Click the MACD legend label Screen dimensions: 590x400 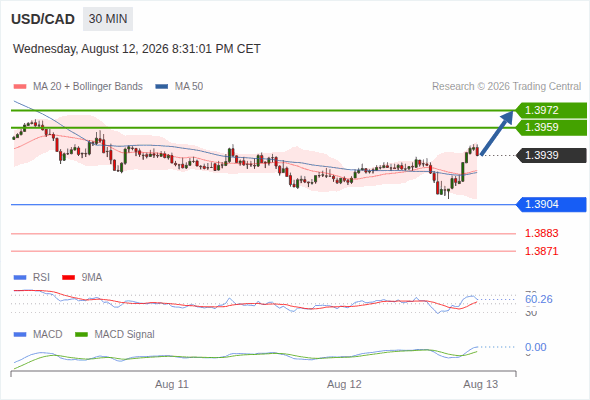pos(47,335)
